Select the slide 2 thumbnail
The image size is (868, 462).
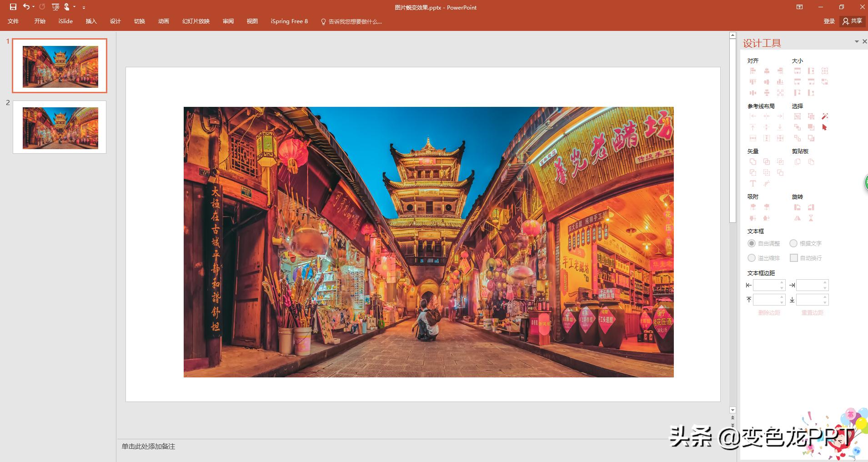point(60,127)
